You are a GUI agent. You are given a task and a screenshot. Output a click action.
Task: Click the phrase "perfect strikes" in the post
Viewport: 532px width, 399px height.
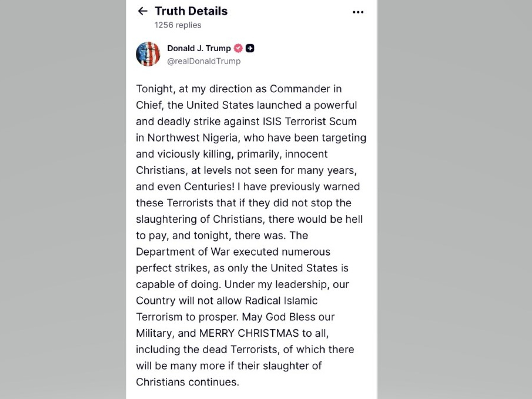pyautogui.click(x=172, y=268)
